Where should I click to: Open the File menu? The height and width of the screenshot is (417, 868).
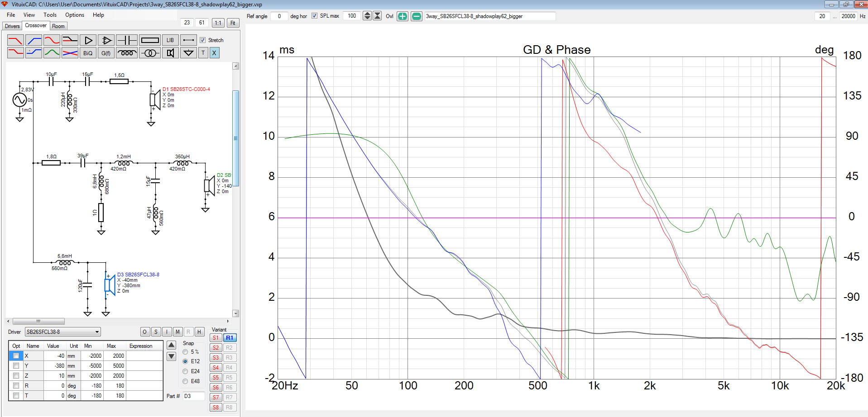(11, 15)
